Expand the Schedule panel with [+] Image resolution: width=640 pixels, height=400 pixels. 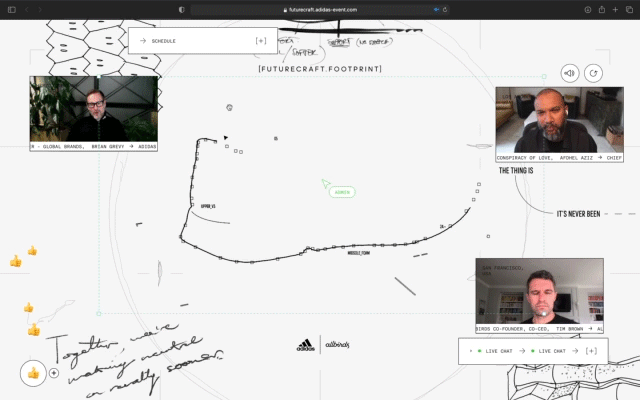(261, 41)
